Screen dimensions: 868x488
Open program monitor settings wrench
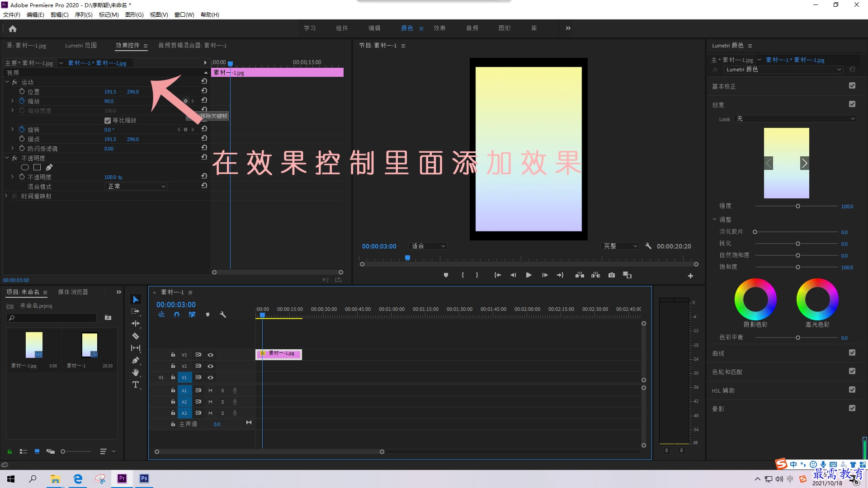(648, 246)
